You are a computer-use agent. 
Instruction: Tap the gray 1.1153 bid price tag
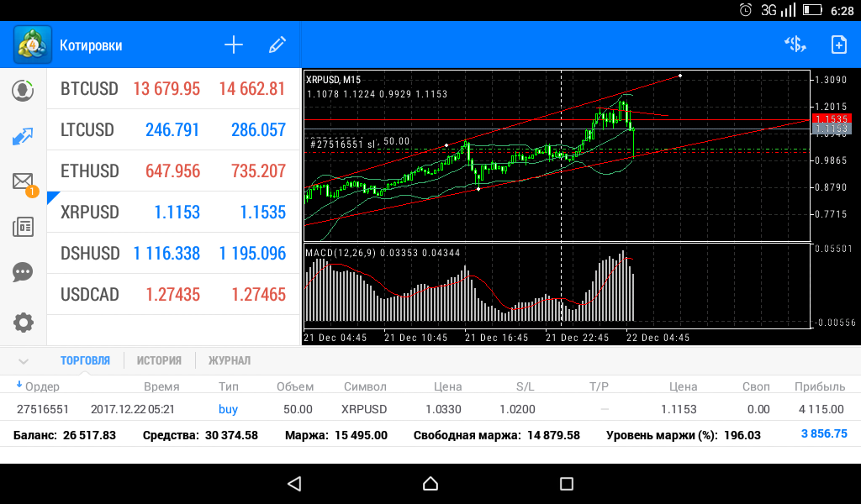pos(832,129)
